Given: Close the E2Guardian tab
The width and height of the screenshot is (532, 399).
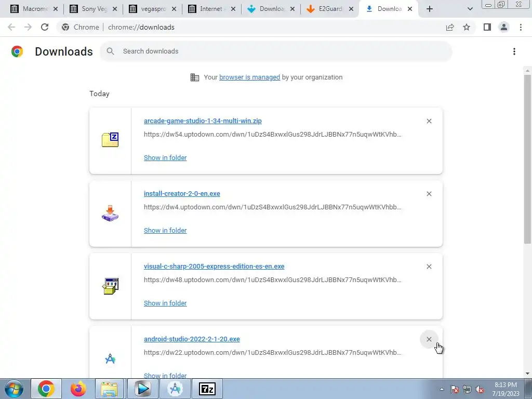Looking at the screenshot, I should (x=351, y=9).
